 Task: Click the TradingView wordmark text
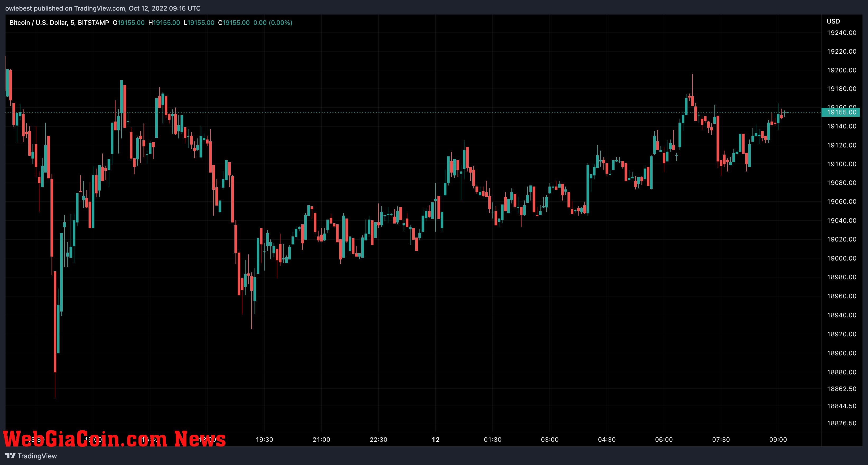click(x=37, y=456)
